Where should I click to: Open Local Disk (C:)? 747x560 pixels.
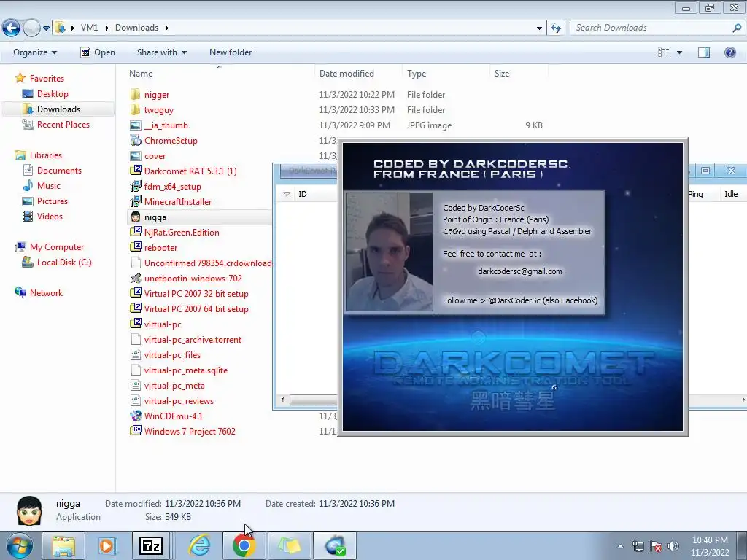pyautogui.click(x=64, y=262)
